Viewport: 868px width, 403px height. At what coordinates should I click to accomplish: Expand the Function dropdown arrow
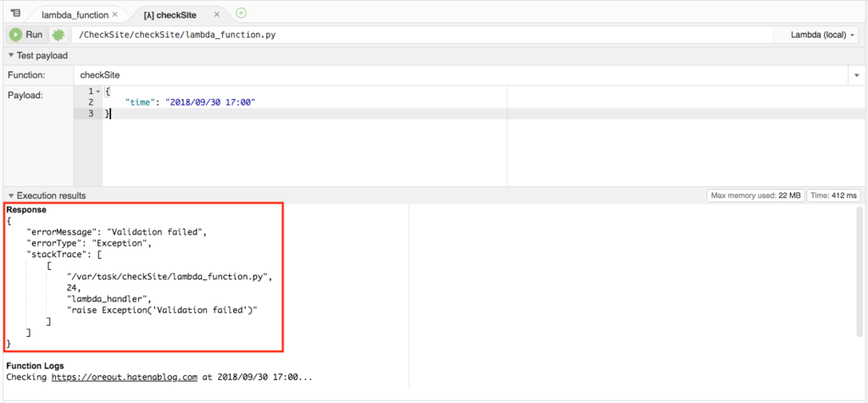click(x=855, y=75)
